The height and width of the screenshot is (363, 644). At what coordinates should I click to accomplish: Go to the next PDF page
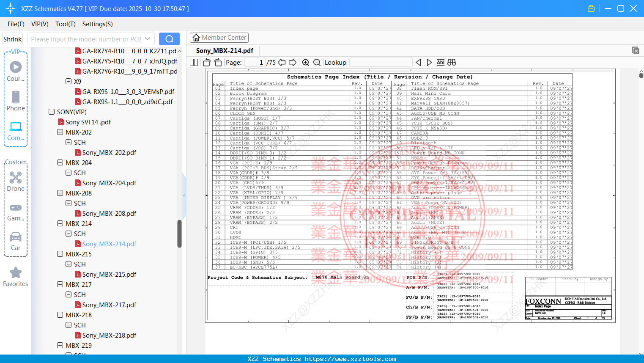point(293,63)
